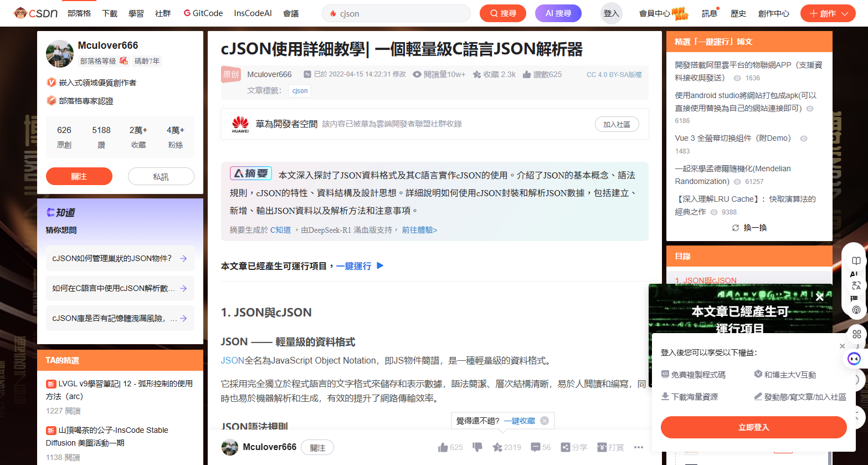Open suggested question 如何在C語言中使用cJSON解析
This screenshot has width=868, height=465.
(120, 288)
